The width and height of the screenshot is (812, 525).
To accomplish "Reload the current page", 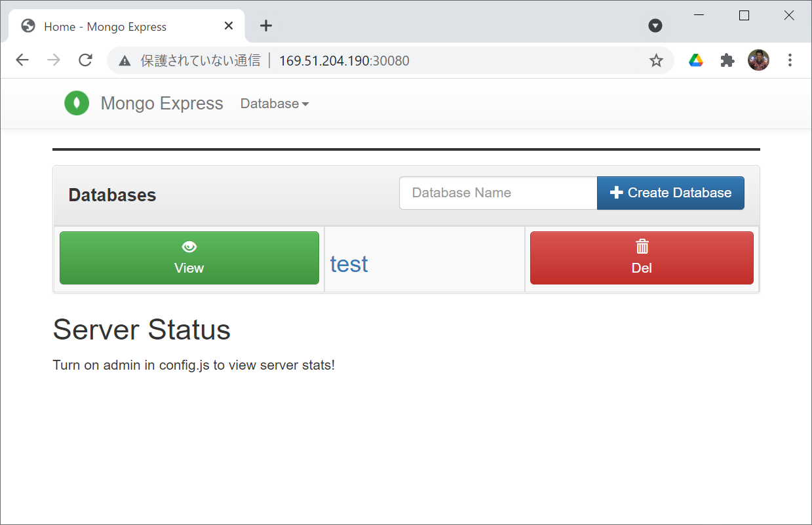I will click(x=85, y=60).
